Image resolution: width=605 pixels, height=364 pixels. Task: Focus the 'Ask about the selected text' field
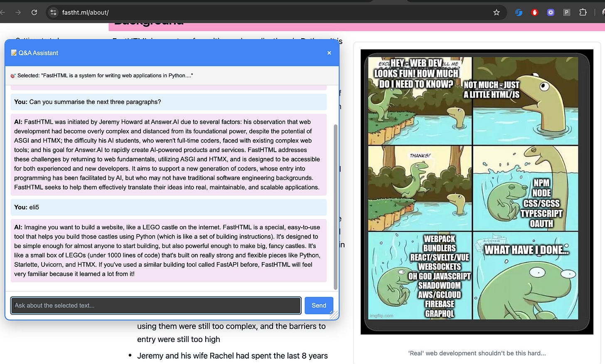point(156,305)
